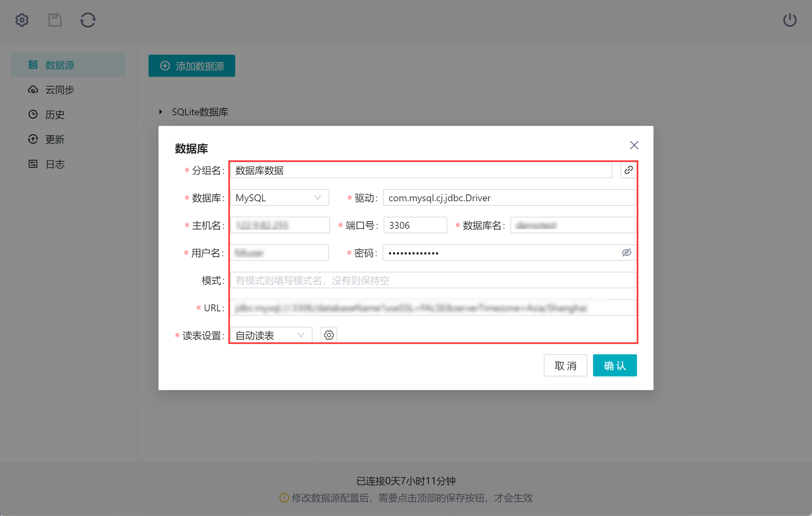Click the refresh circular arrows icon
Screen dimensions: 812x516
coord(88,20)
